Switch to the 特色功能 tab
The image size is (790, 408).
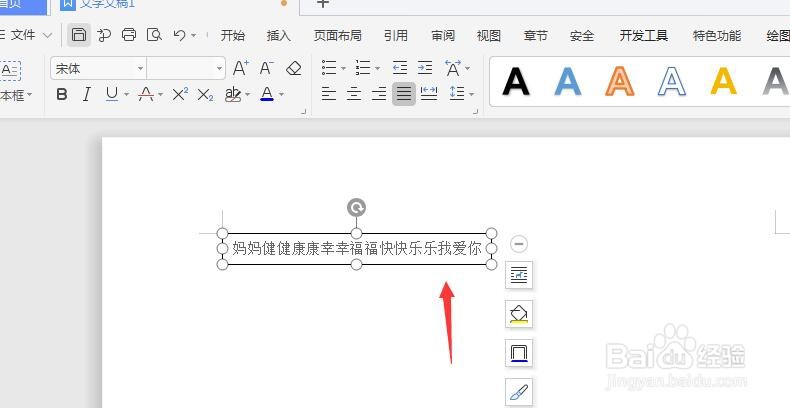(x=717, y=35)
